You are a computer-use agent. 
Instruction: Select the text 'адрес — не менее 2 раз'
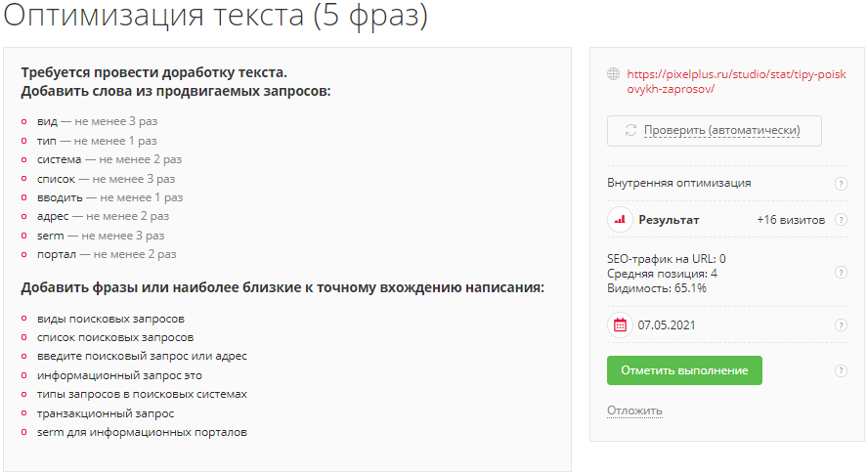coord(103,216)
